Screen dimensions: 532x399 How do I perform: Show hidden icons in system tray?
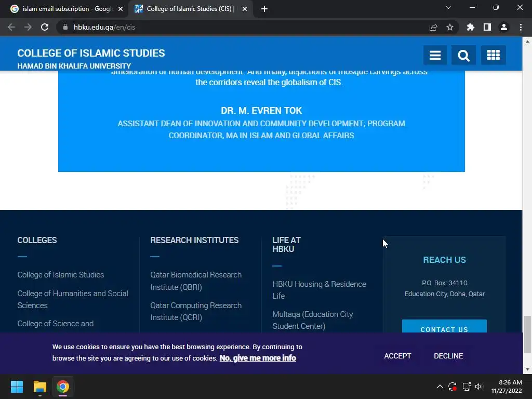tap(440, 387)
